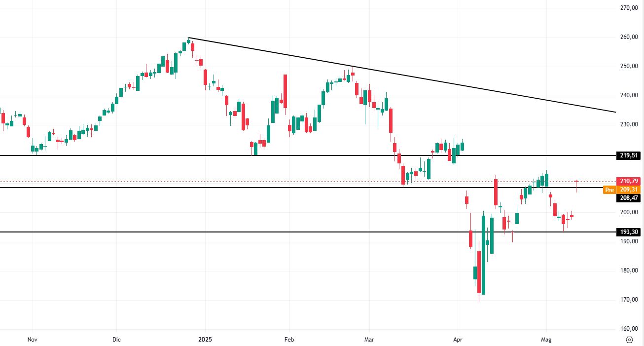Click the orange Pre pre-market label
Image resolution: width=644 pixels, height=346 pixels.
coord(609,190)
